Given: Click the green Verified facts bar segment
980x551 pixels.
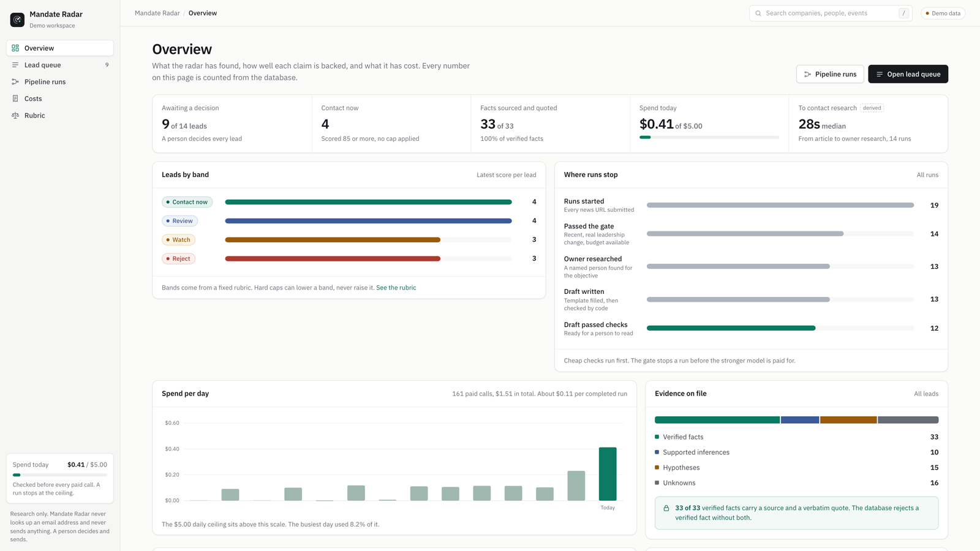Looking at the screenshot, I should click(717, 420).
